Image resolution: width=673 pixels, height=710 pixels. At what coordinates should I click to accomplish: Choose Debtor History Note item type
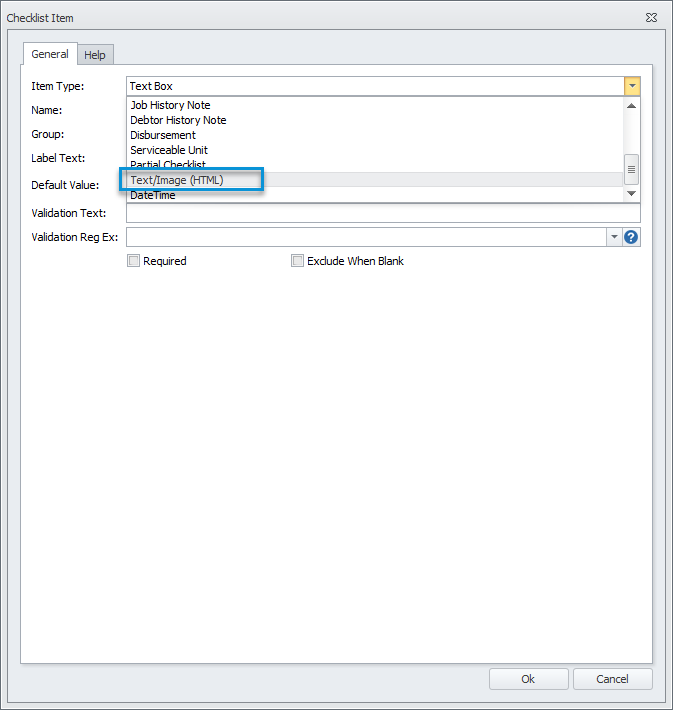coord(375,120)
